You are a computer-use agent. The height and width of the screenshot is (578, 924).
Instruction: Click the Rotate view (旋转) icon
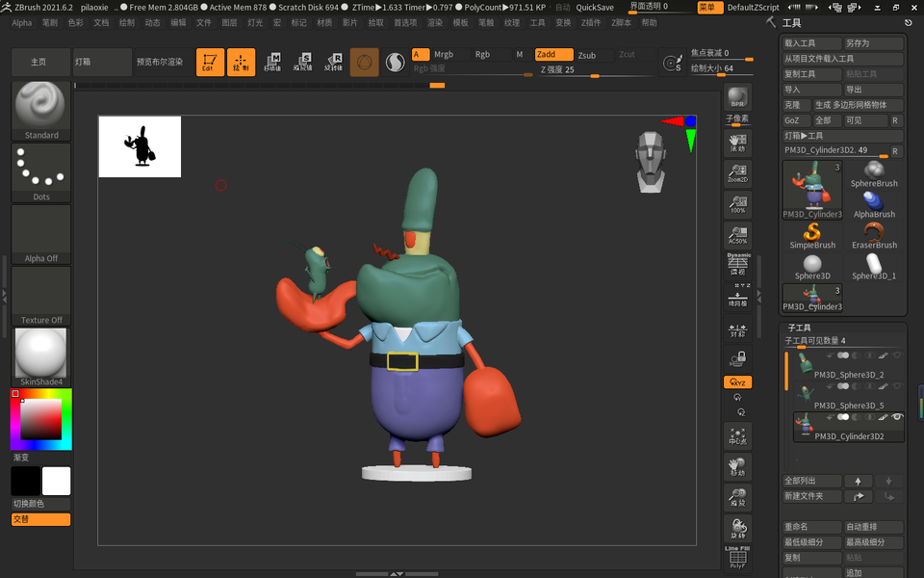coord(737,529)
